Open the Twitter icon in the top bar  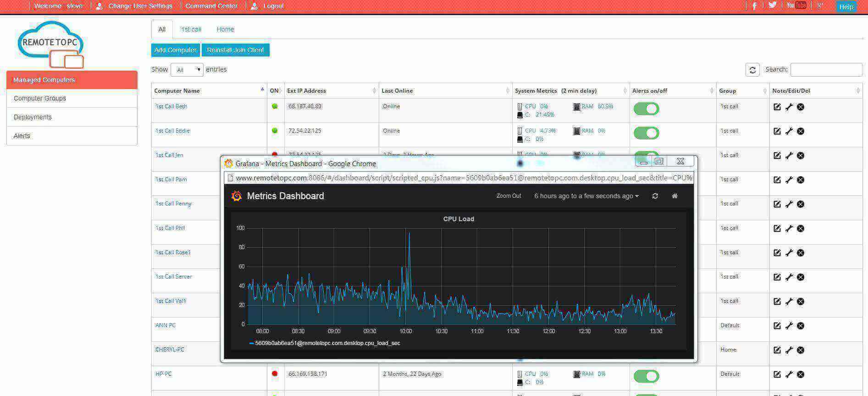click(x=772, y=6)
